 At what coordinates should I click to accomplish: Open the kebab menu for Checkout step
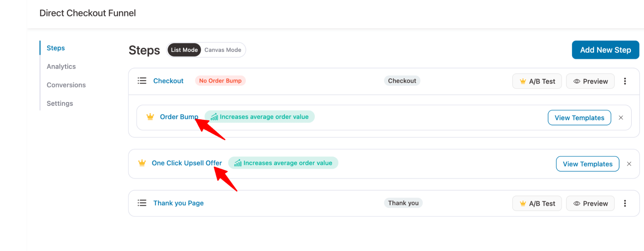click(625, 81)
